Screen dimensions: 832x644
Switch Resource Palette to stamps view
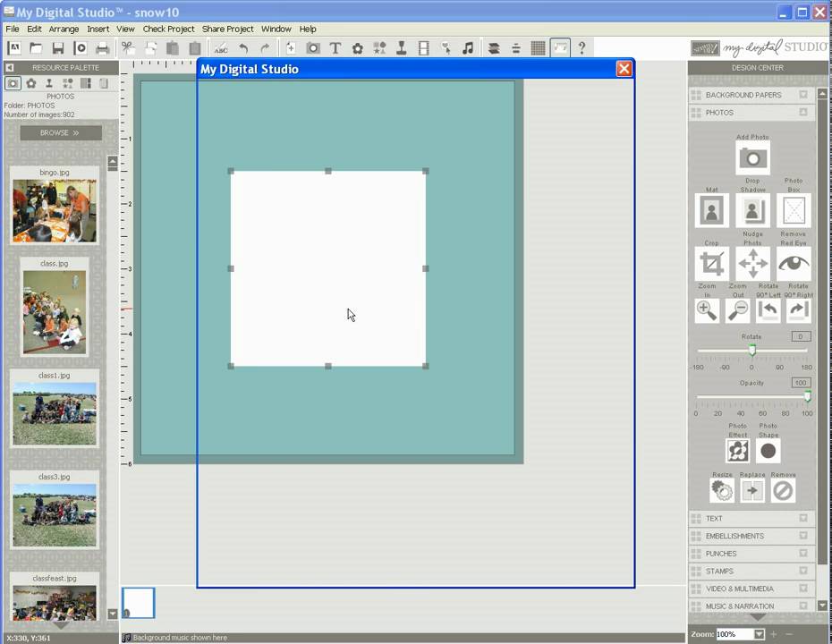[49, 83]
